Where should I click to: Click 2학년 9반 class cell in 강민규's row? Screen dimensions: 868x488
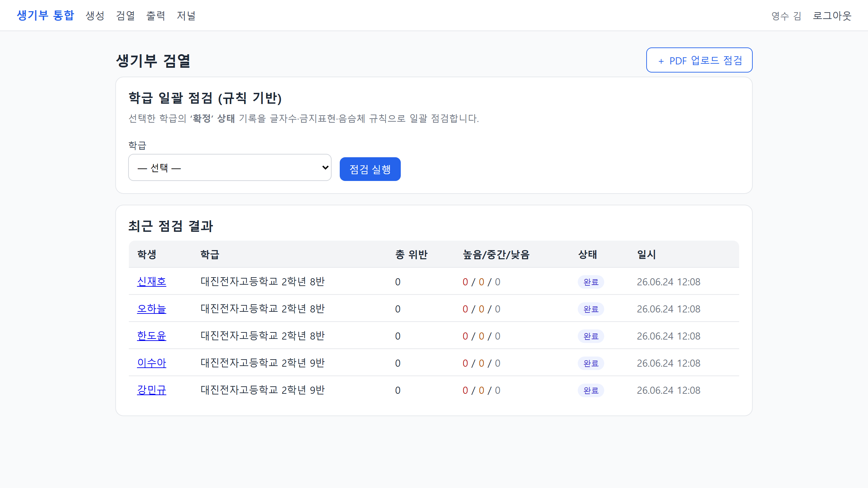[x=262, y=390]
